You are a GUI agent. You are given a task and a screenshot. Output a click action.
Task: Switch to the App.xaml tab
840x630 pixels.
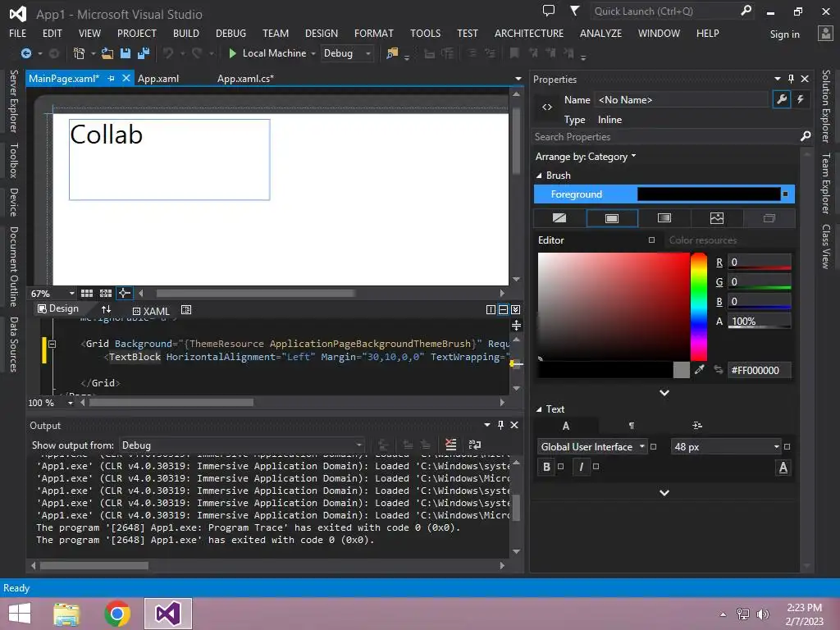coord(158,78)
